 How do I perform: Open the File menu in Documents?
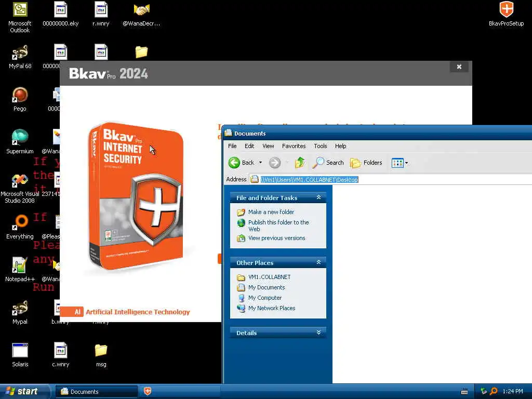pyautogui.click(x=232, y=146)
